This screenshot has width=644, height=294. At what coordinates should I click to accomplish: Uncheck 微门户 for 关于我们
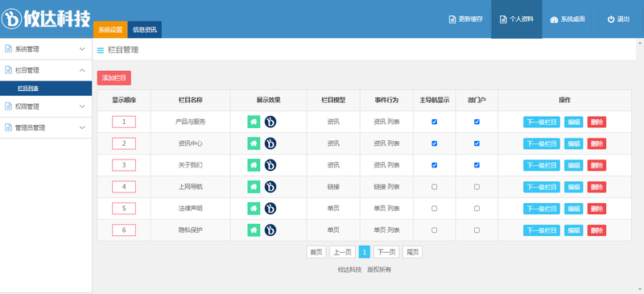[477, 165]
